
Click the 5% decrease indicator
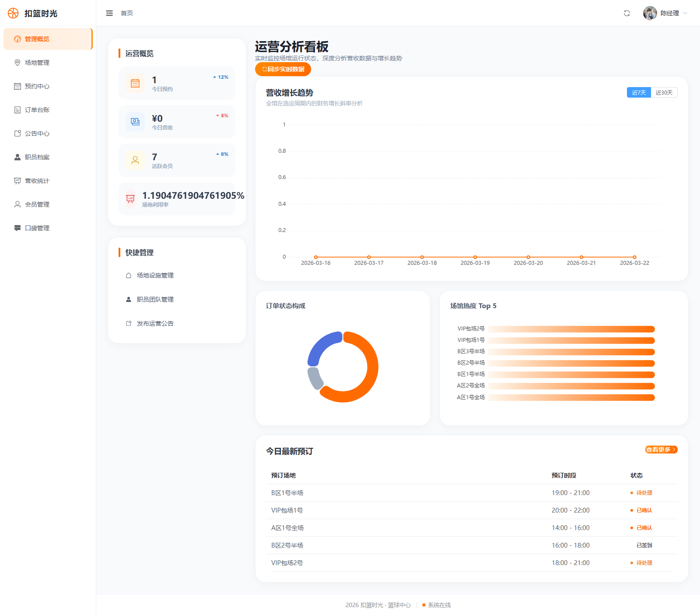(x=222, y=116)
